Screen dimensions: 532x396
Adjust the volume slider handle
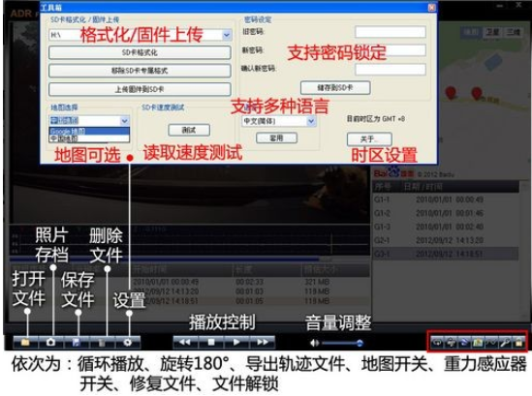tap(360, 343)
